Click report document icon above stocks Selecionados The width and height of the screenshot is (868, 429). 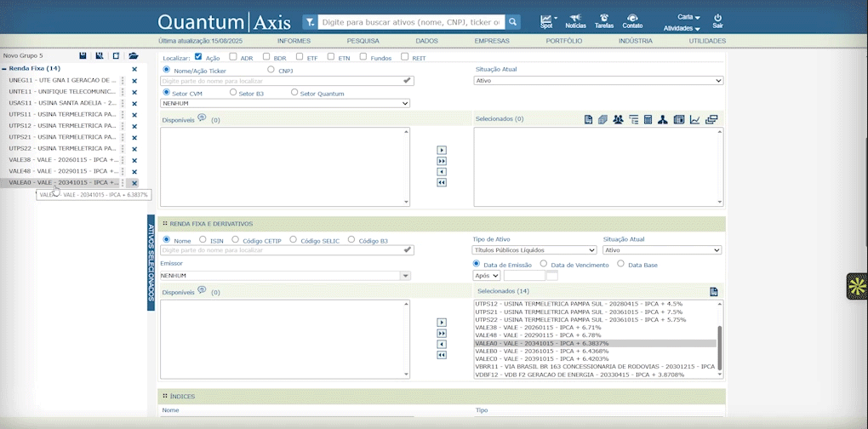[x=588, y=119]
